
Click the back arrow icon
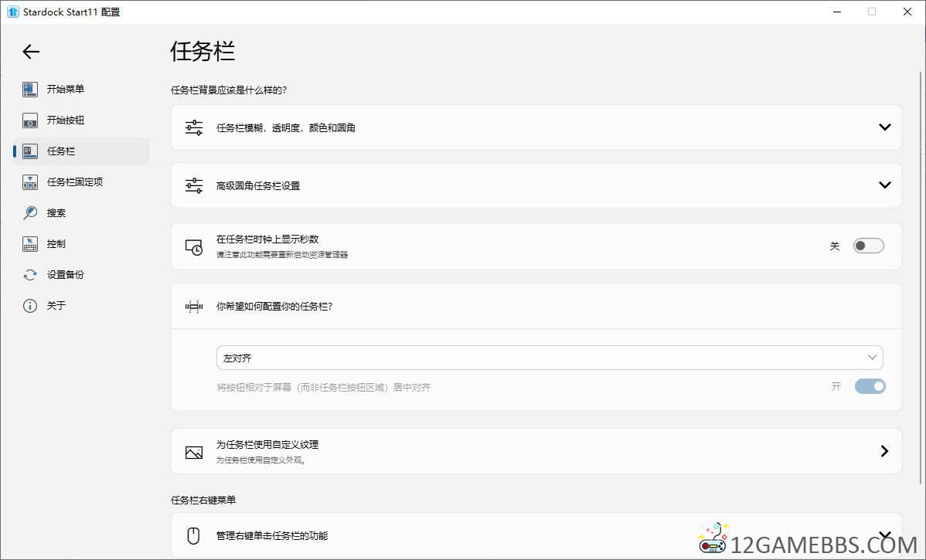click(x=30, y=52)
